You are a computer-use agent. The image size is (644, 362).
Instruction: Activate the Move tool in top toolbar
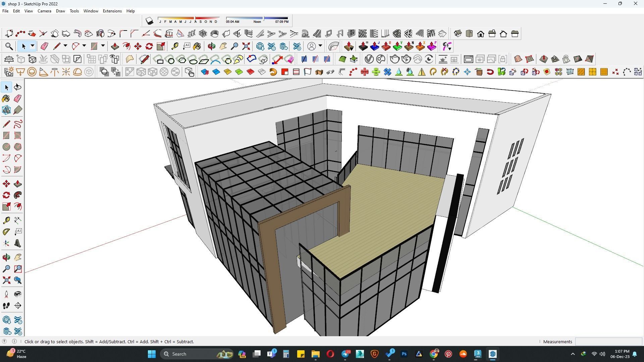pos(138,46)
